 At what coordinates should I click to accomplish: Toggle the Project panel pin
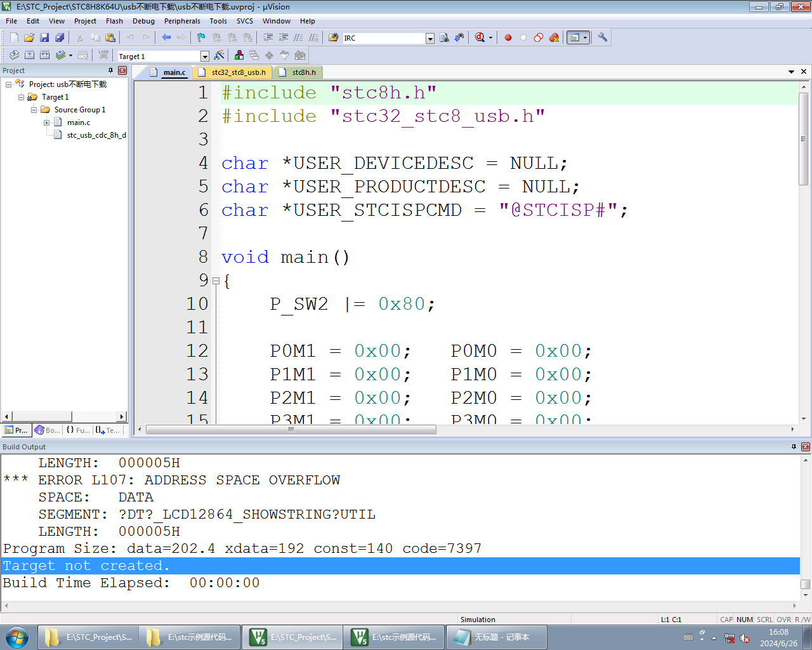pyautogui.click(x=110, y=70)
